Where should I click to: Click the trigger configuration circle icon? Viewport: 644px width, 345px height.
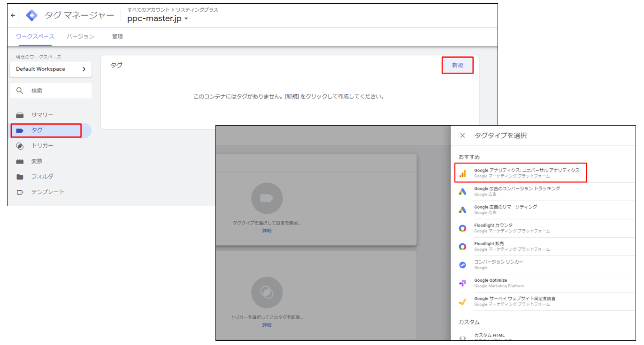[x=267, y=292]
